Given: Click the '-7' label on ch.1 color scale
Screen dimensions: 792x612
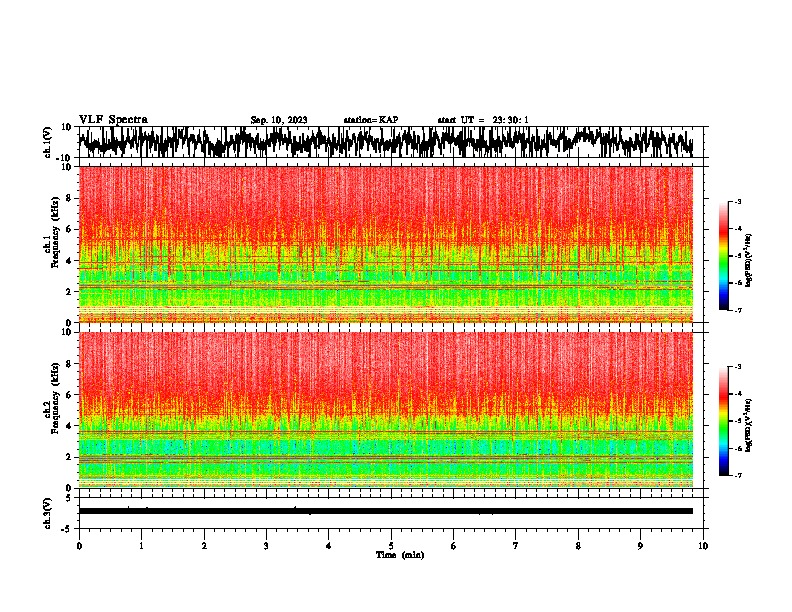Looking at the screenshot, I should pos(737,310).
